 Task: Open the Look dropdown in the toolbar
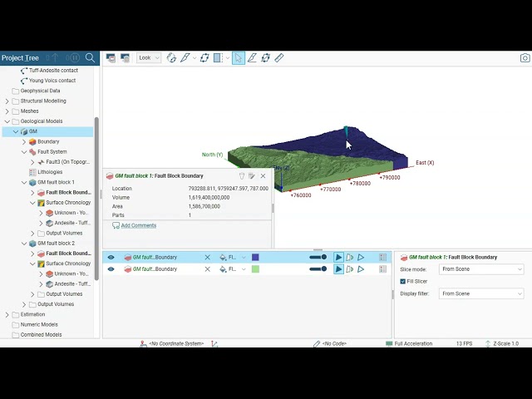coord(149,58)
